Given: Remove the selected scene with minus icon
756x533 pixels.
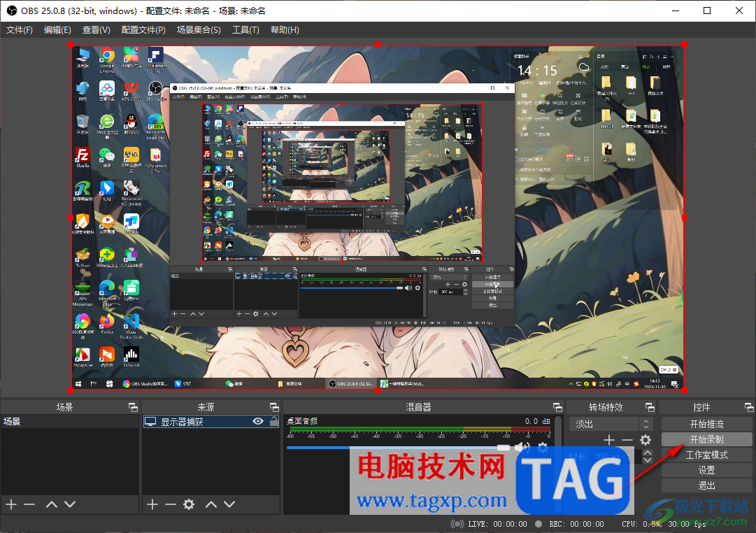Looking at the screenshot, I should 29,504.
